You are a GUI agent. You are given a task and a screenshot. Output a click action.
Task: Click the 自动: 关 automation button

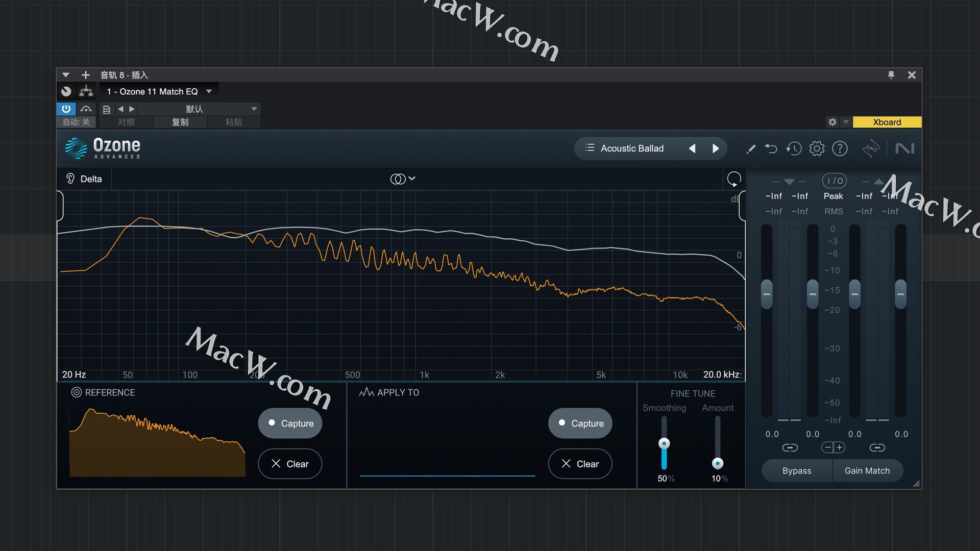pos(76,122)
